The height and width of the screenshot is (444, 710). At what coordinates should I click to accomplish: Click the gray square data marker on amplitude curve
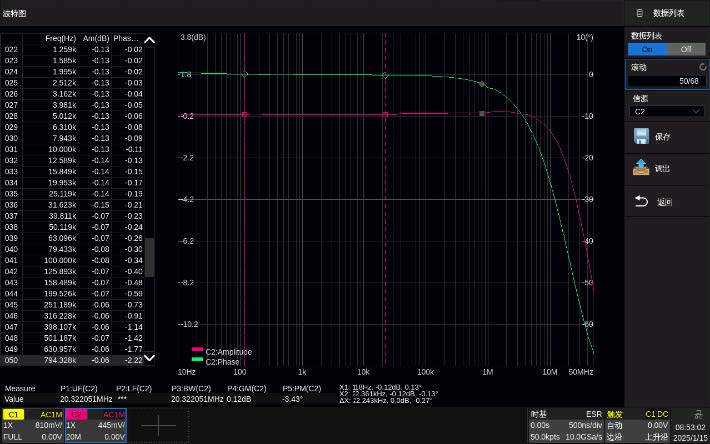[x=482, y=114]
